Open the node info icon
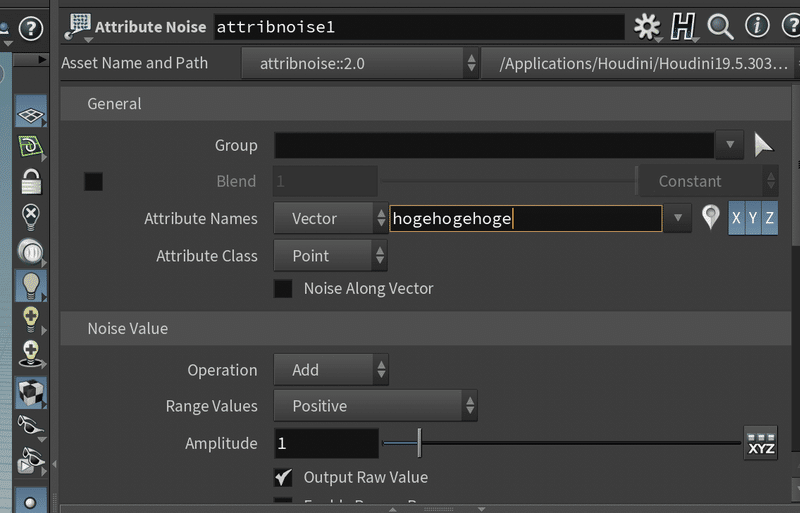The image size is (800, 513). pyautogui.click(x=757, y=27)
